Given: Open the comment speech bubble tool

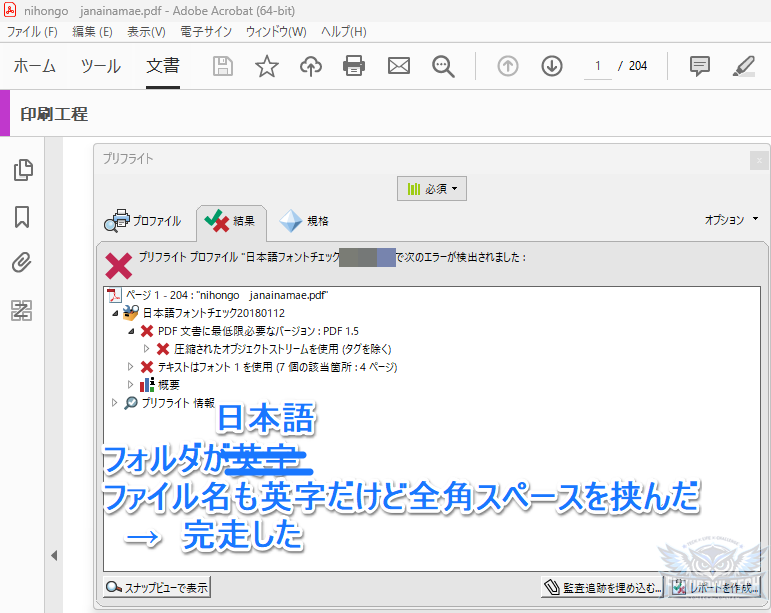Looking at the screenshot, I should pyautogui.click(x=700, y=66).
